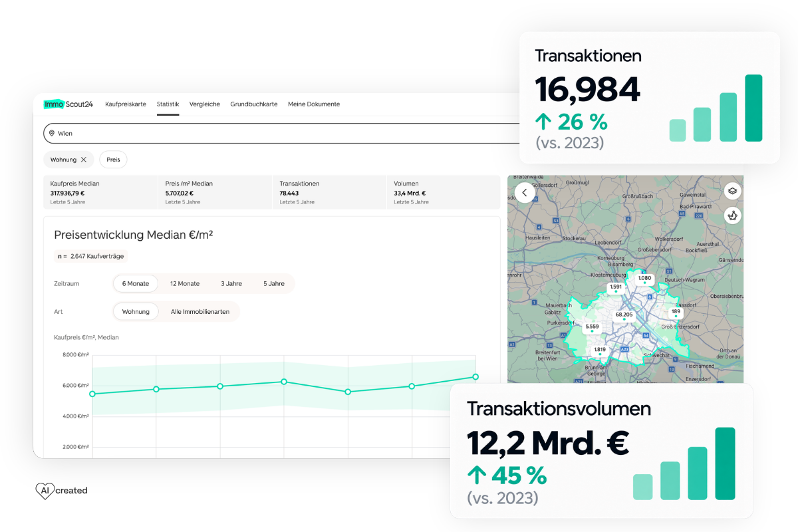
Task: Choose the 5 Jahre time range
Action: tap(274, 283)
